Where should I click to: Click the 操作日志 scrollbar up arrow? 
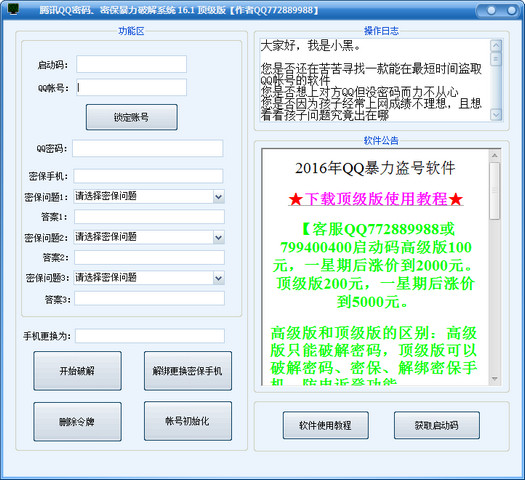click(x=496, y=46)
